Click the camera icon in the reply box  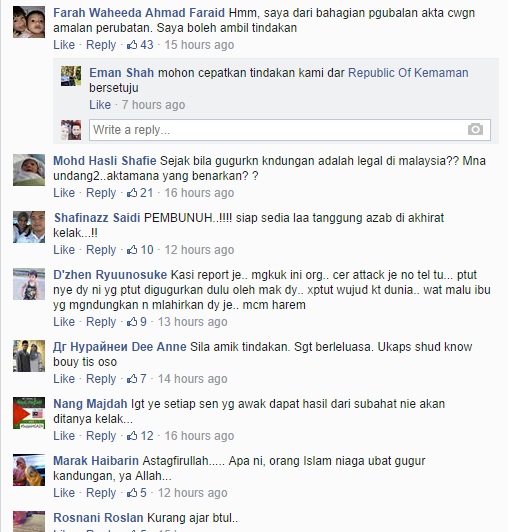click(475, 129)
